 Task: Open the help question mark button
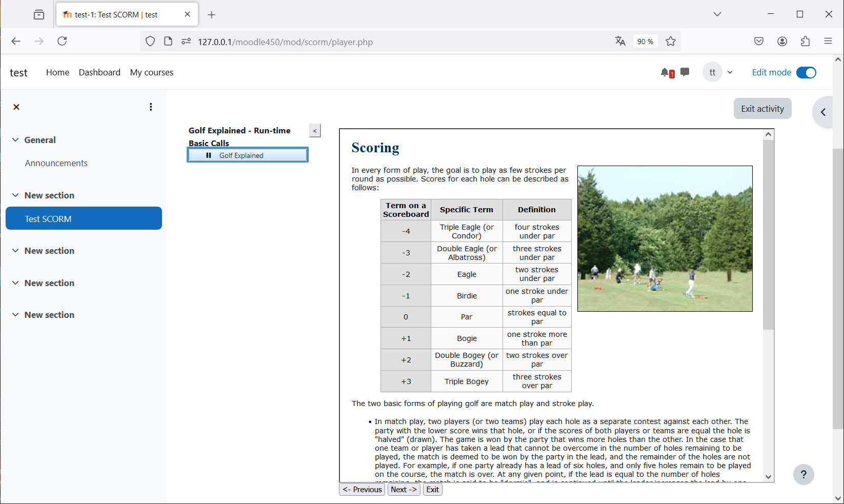tap(803, 474)
